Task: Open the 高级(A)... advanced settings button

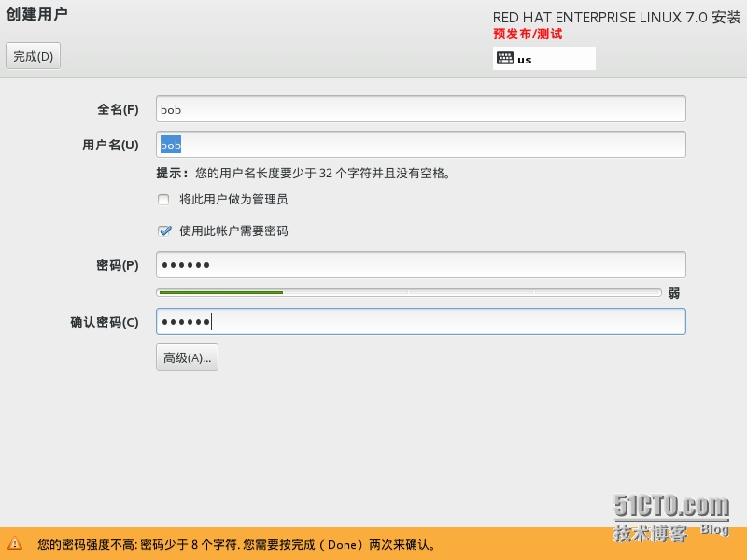Action: coord(188,357)
